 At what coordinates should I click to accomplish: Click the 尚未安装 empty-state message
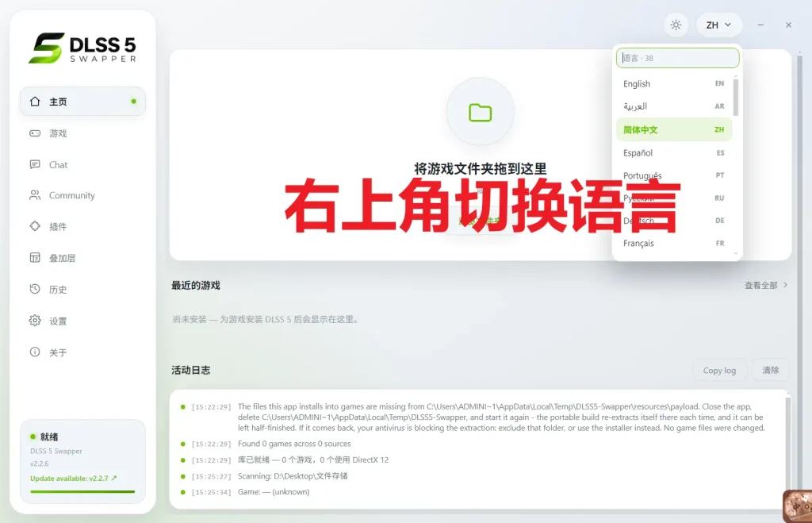point(265,319)
